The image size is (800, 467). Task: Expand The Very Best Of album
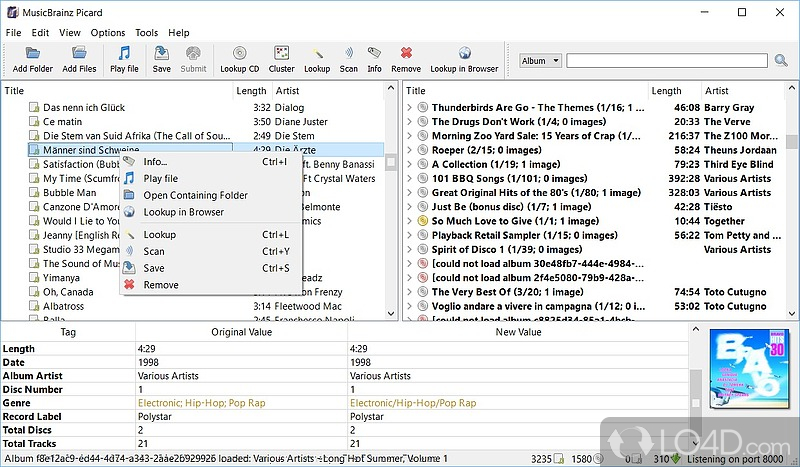(x=409, y=292)
